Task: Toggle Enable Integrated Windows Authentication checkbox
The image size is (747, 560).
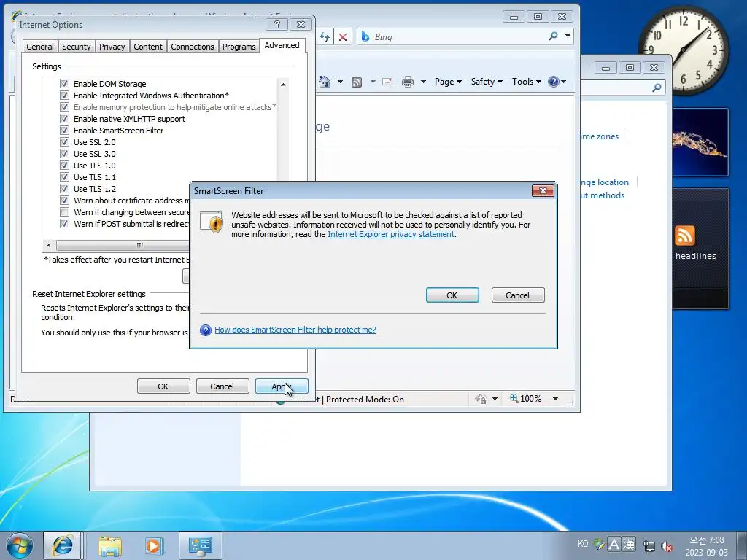Action: [64, 96]
